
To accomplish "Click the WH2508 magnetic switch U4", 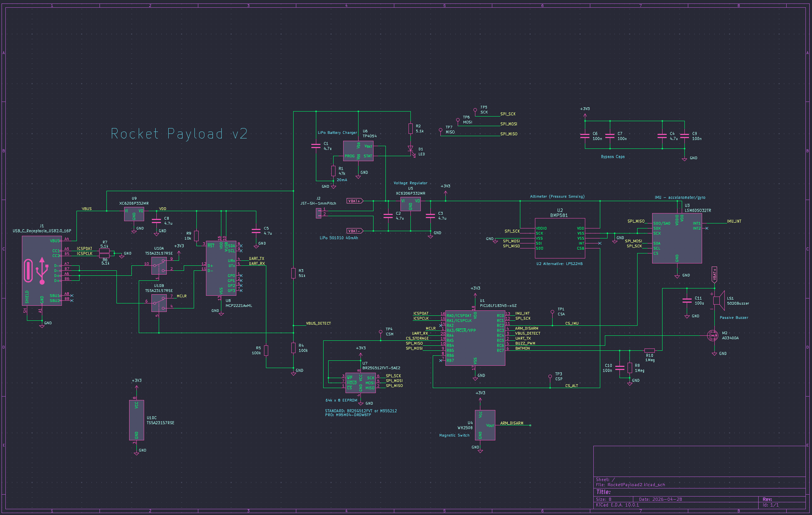I will [x=485, y=425].
